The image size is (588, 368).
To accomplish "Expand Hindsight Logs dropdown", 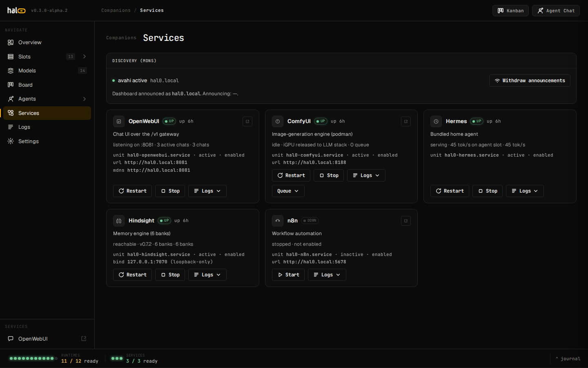I will click(207, 275).
